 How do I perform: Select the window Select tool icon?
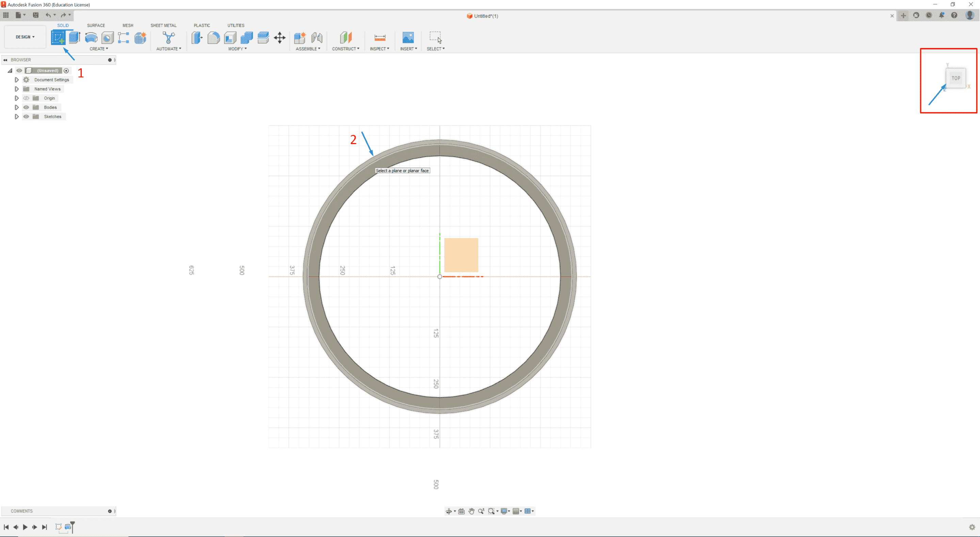436,37
